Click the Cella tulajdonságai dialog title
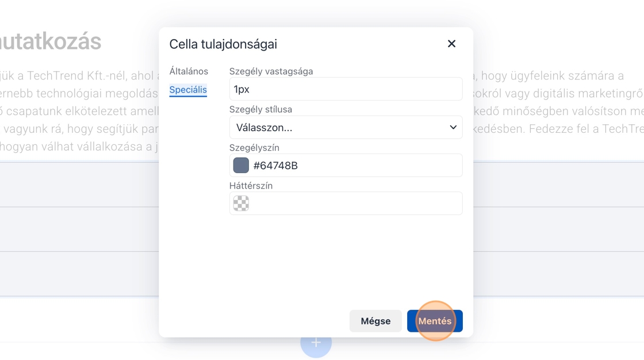644x360 pixels. pyautogui.click(x=223, y=44)
